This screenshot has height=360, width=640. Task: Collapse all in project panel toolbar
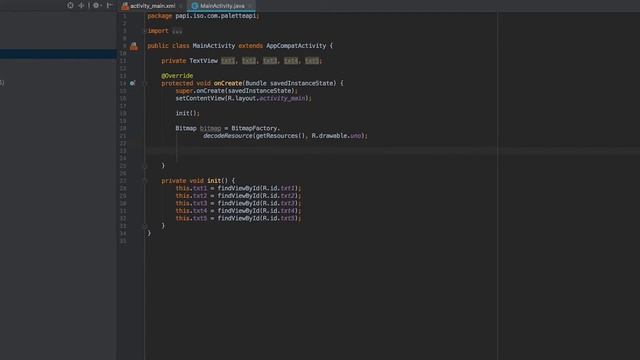tap(82, 5)
